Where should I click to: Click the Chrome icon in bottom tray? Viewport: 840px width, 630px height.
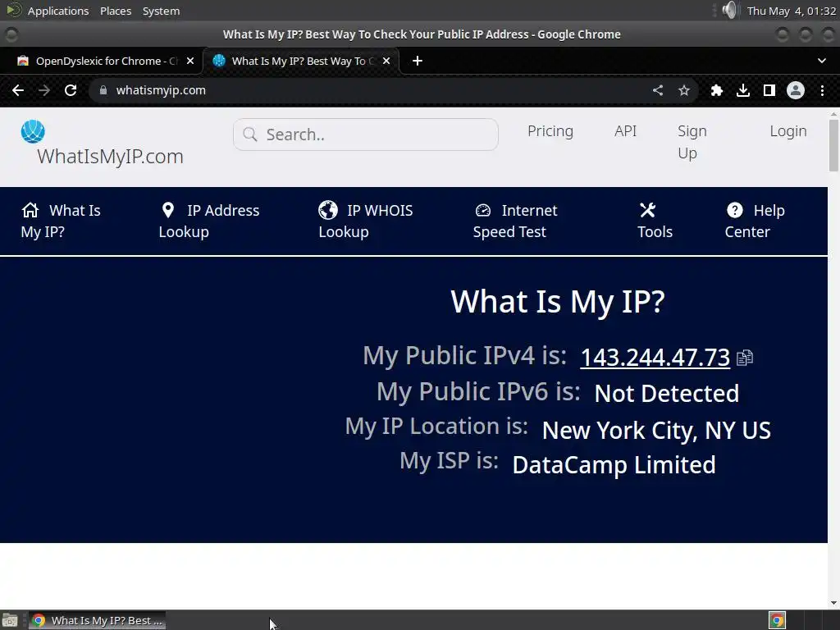coord(777,620)
